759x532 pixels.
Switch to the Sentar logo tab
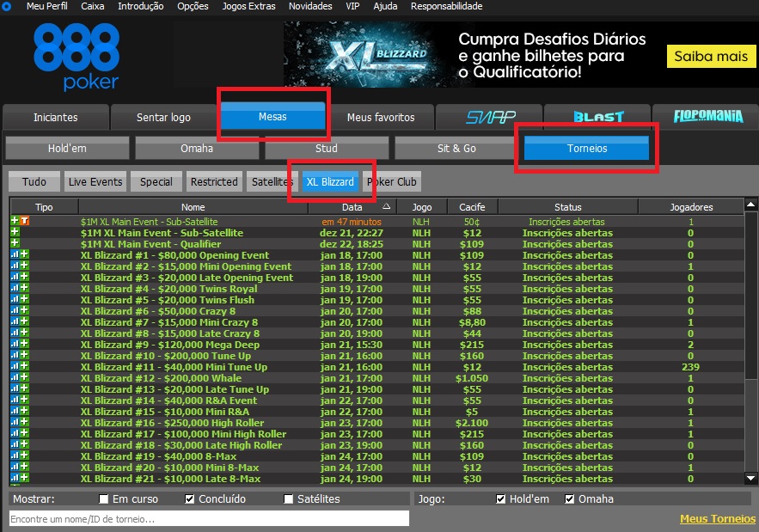click(x=163, y=117)
